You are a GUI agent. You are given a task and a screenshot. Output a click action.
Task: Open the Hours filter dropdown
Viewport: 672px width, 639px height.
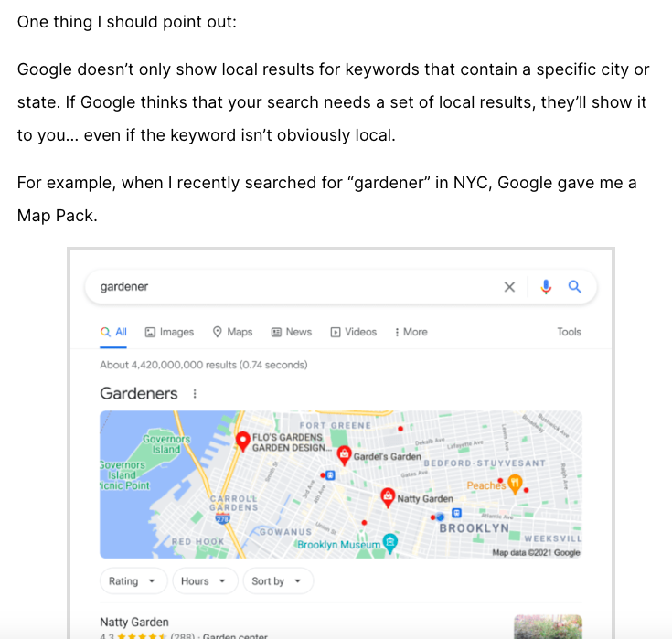point(203,581)
